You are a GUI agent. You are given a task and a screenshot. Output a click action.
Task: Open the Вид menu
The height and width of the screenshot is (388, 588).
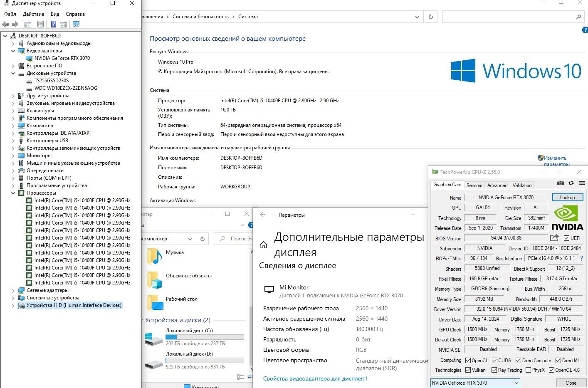click(x=55, y=14)
